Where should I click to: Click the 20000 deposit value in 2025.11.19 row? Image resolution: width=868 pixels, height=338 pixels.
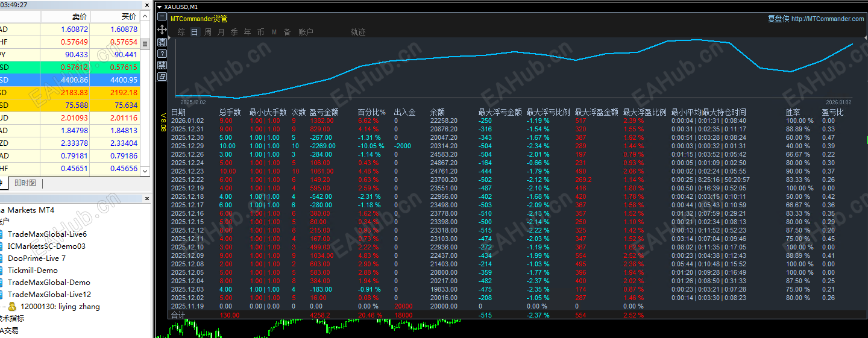[x=403, y=306]
